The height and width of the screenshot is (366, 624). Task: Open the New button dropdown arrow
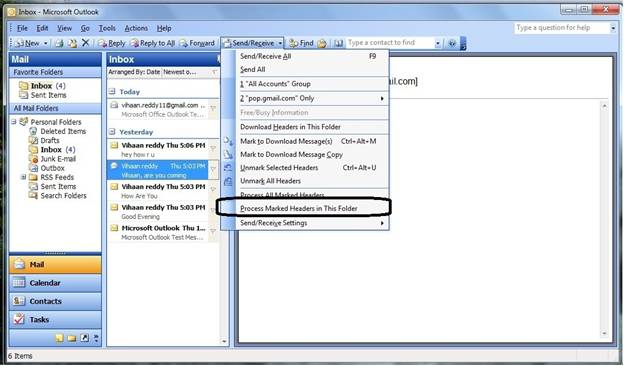[45, 43]
